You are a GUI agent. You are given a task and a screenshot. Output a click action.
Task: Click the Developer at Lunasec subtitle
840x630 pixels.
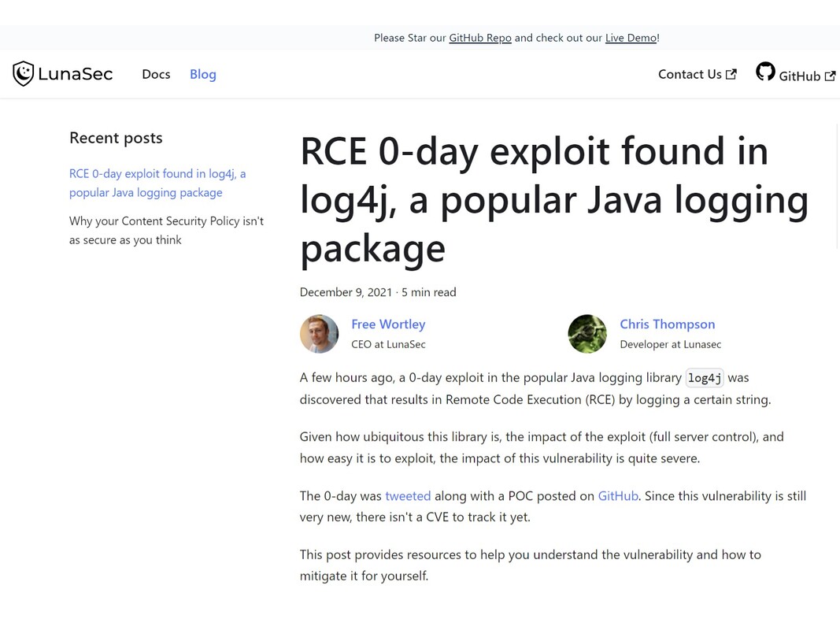pos(671,344)
